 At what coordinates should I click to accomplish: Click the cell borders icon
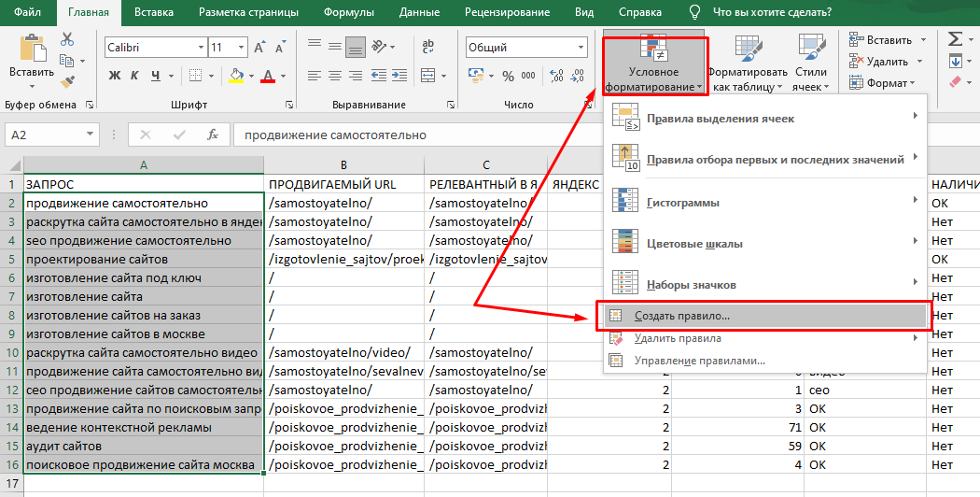click(195, 76)
